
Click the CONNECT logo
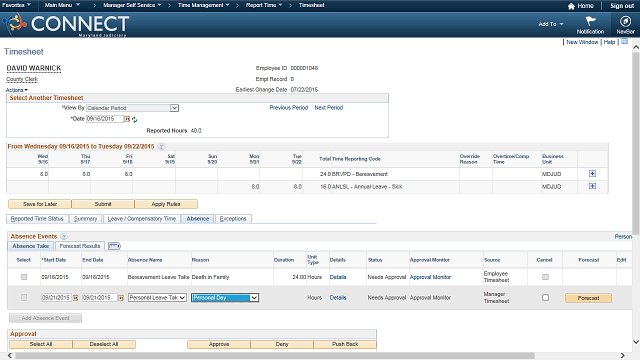[x=67, y=24]
